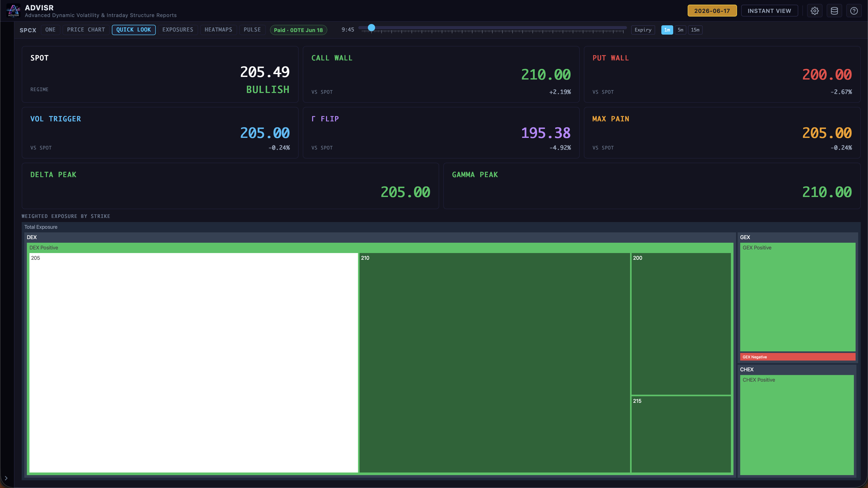Open the 2026-06-17 date picker
868x488 pixels.
712,11
